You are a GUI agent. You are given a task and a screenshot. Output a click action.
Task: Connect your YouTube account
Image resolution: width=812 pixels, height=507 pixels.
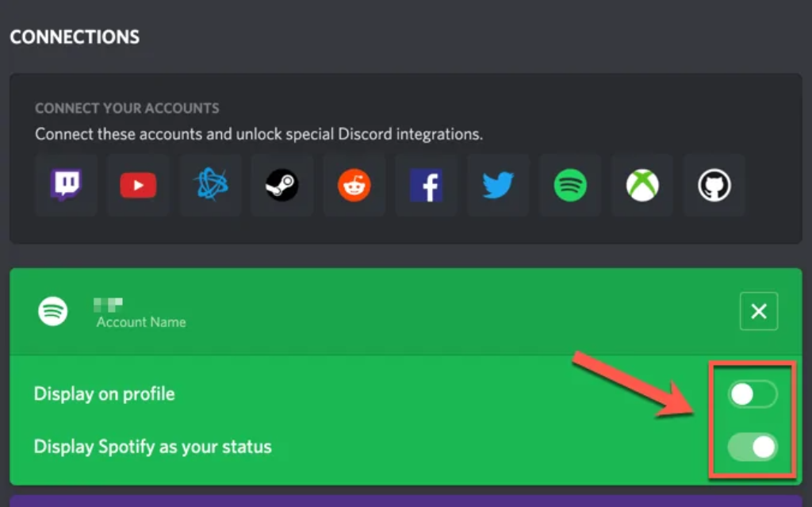coord(138,185)
